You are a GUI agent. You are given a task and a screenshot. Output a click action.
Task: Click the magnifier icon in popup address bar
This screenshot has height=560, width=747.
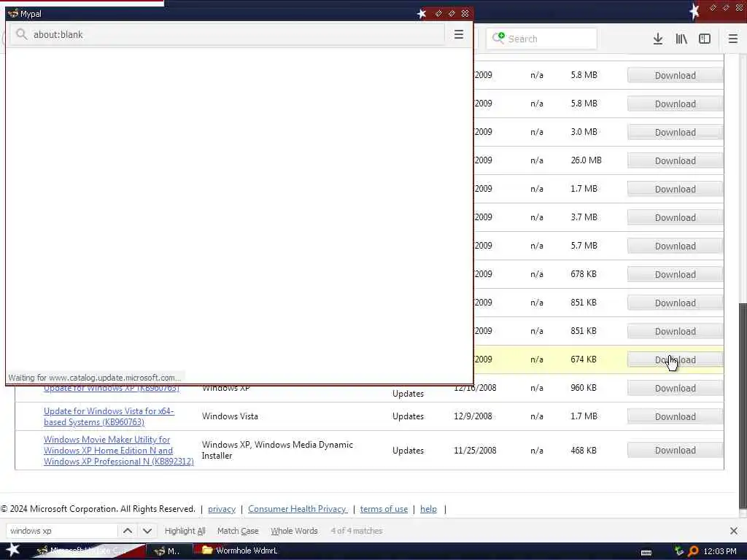click(21, 34)
